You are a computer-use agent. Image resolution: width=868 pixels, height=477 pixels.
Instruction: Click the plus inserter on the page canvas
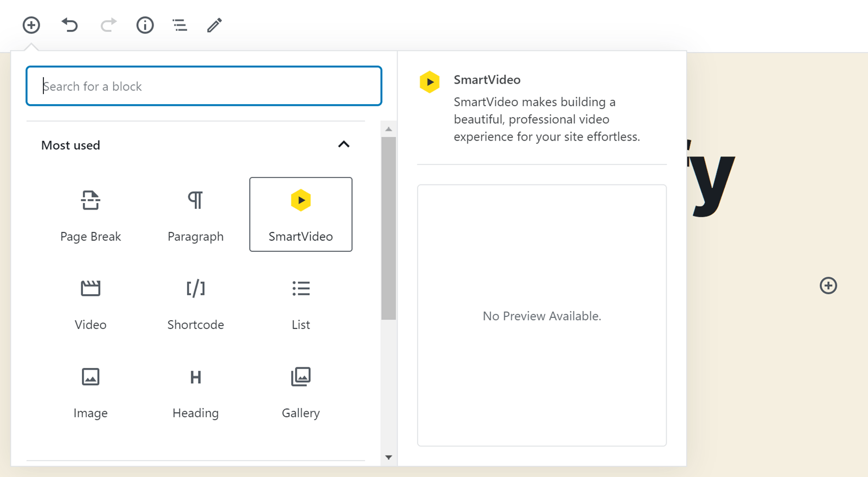pyautogui.click(x=828, y=285)
